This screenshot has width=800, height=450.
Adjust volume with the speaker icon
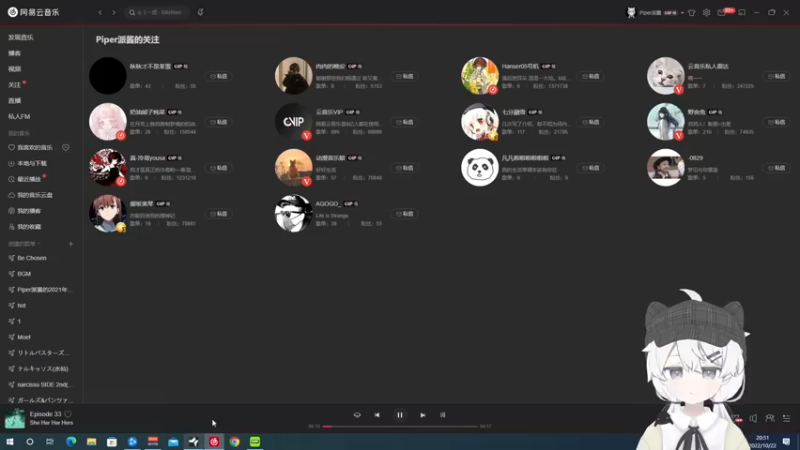(x=753, y=419)
